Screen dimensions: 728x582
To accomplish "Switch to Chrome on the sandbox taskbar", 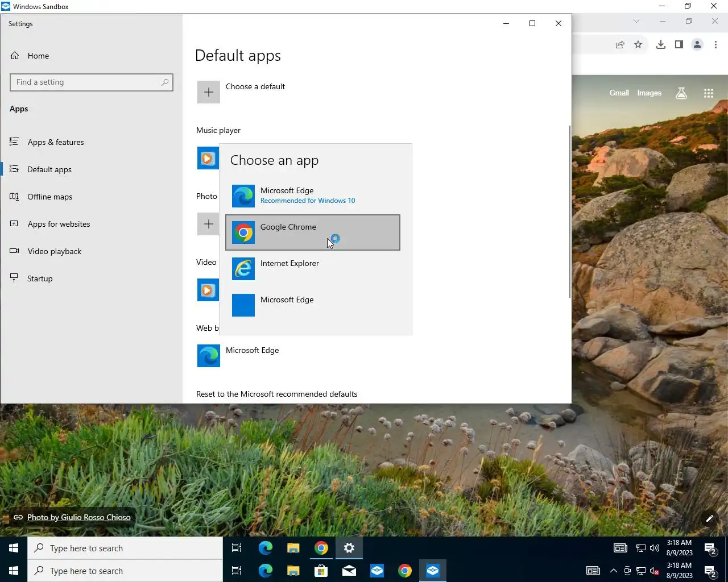I will (321, 548).
